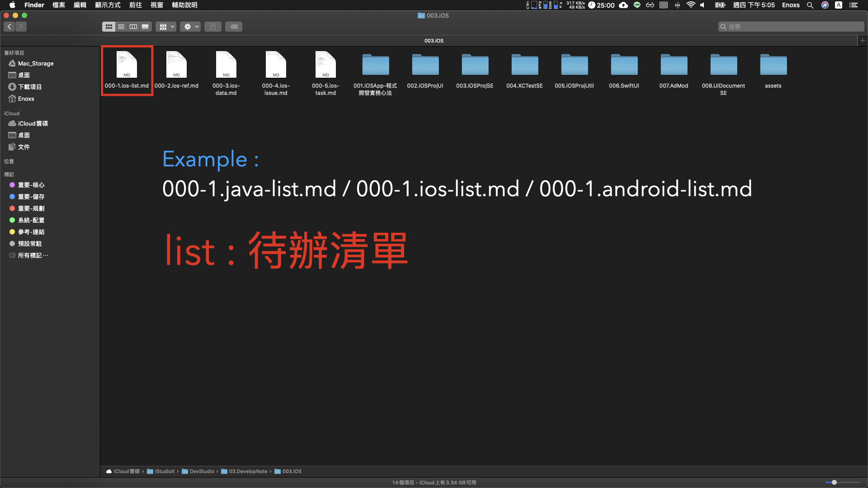Select the 000-5.ios-task.md file
This screenshot has height=488, width=868.
point(325,74)
